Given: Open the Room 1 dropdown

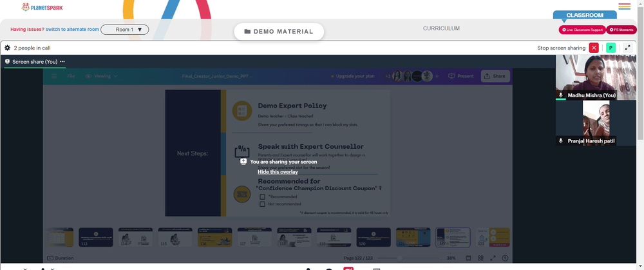Looking at the screenshot, I should click(x=125, y=30).
